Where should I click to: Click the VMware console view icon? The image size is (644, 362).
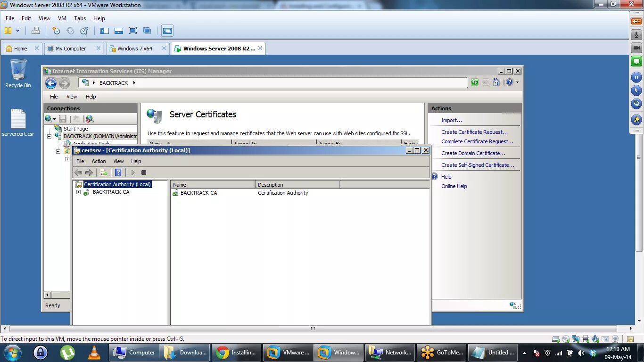pos(167,31)
